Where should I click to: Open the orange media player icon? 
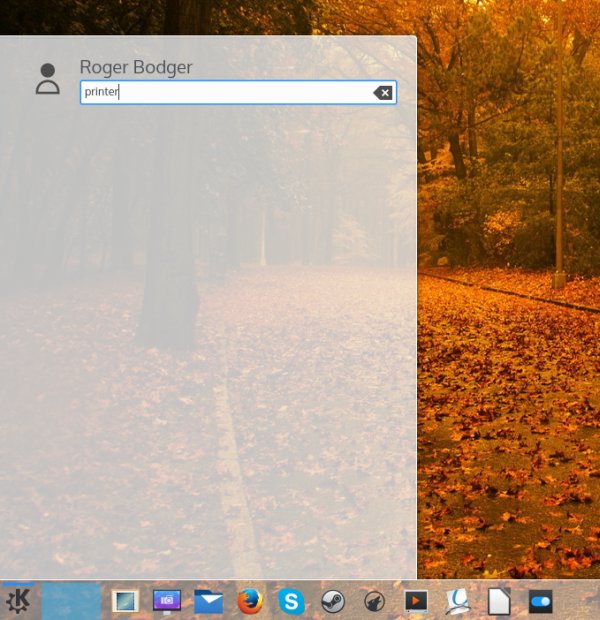click(x=416, y=601)
